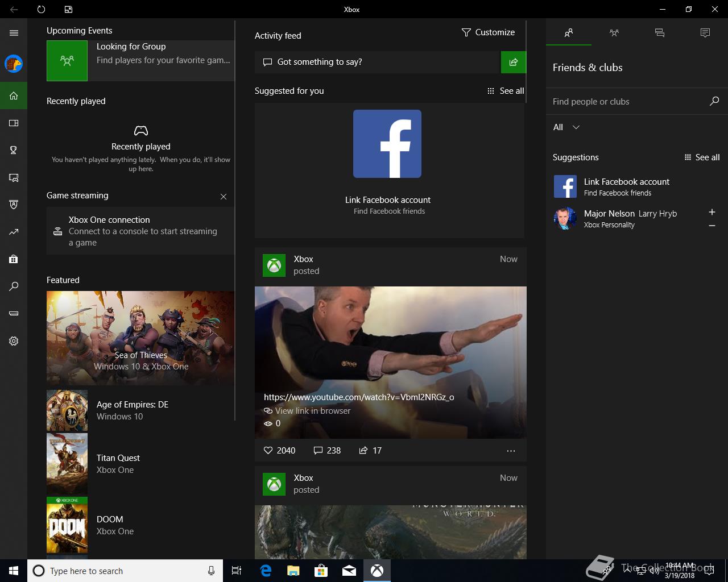The image size is (728, 582).
Task: Like the Xbox post with 2040 likes
Action: (x=279, y=450)
